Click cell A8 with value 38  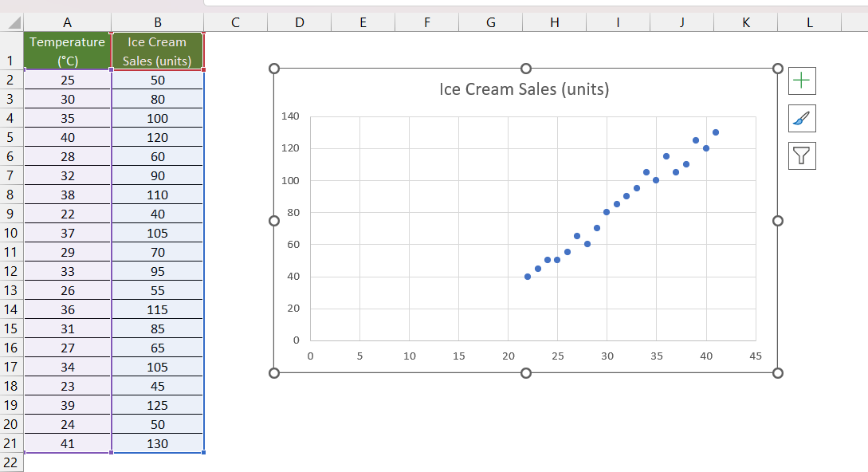(x=68, y=195)
